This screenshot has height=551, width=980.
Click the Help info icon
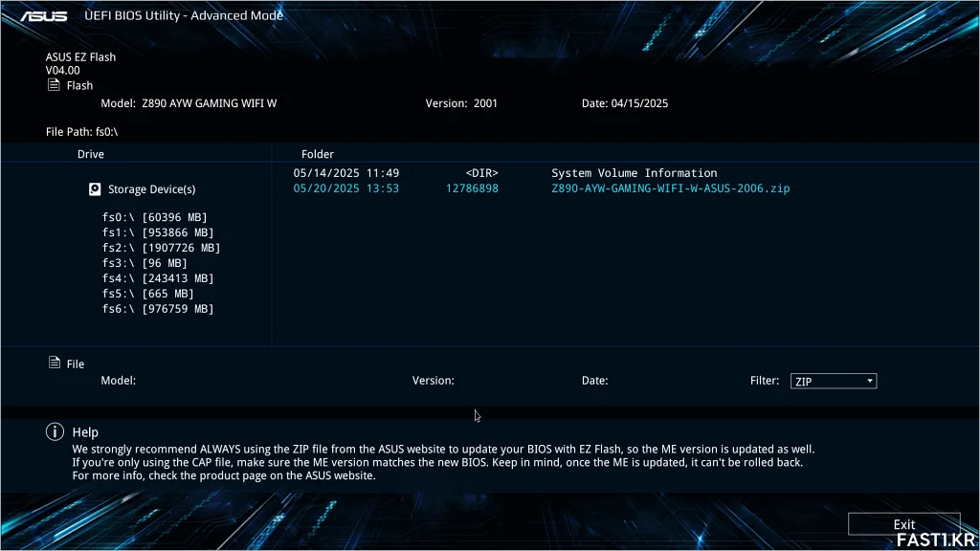(55, 431)
